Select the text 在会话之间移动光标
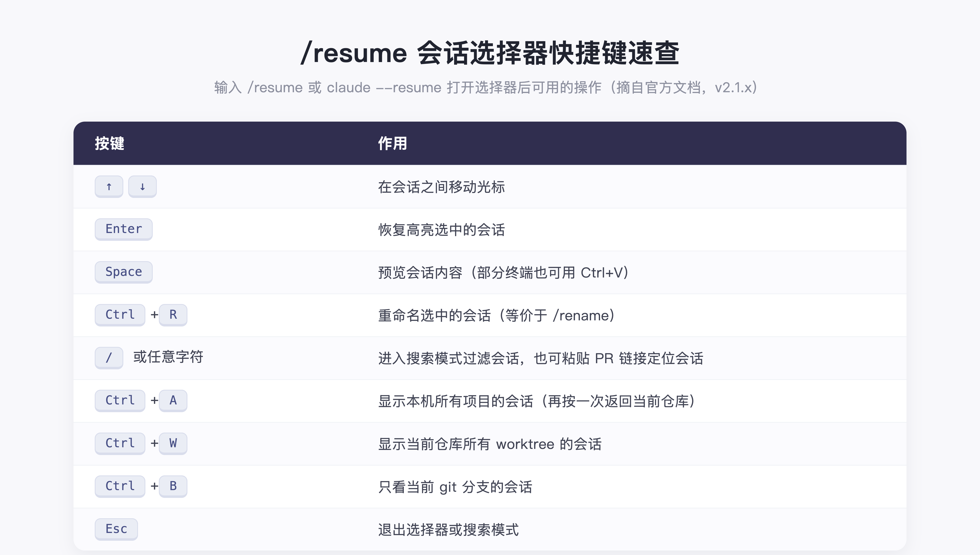This screenshot has height=555, width=980. tap(442, 187)
